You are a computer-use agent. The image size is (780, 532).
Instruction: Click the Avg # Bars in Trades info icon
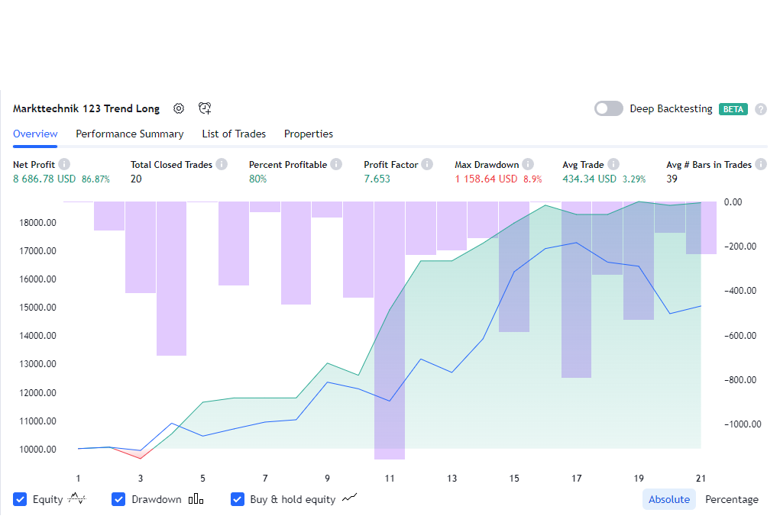(761, 164)
